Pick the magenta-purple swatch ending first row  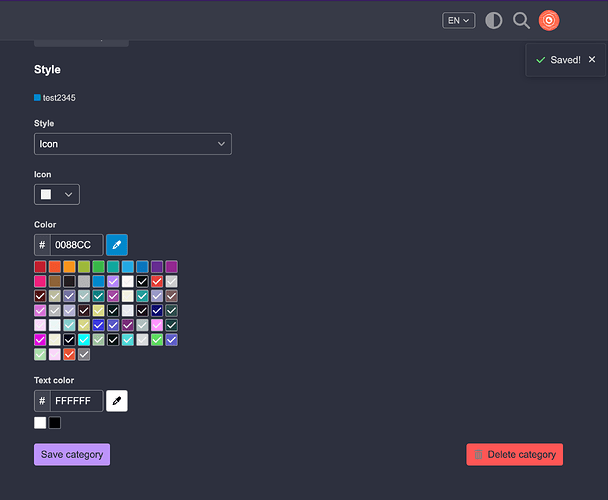tap(171, 266)
